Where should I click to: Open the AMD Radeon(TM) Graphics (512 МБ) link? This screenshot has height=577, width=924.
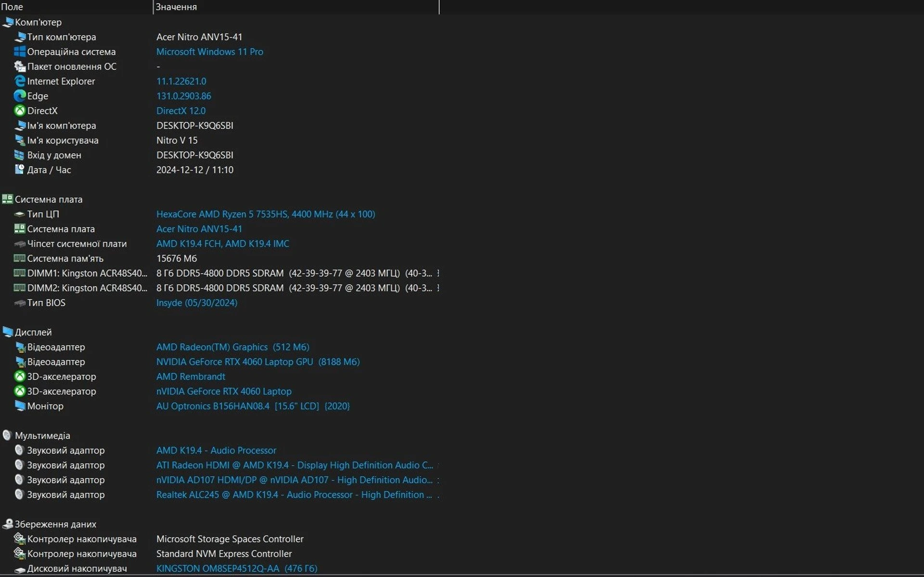[233, 347]
